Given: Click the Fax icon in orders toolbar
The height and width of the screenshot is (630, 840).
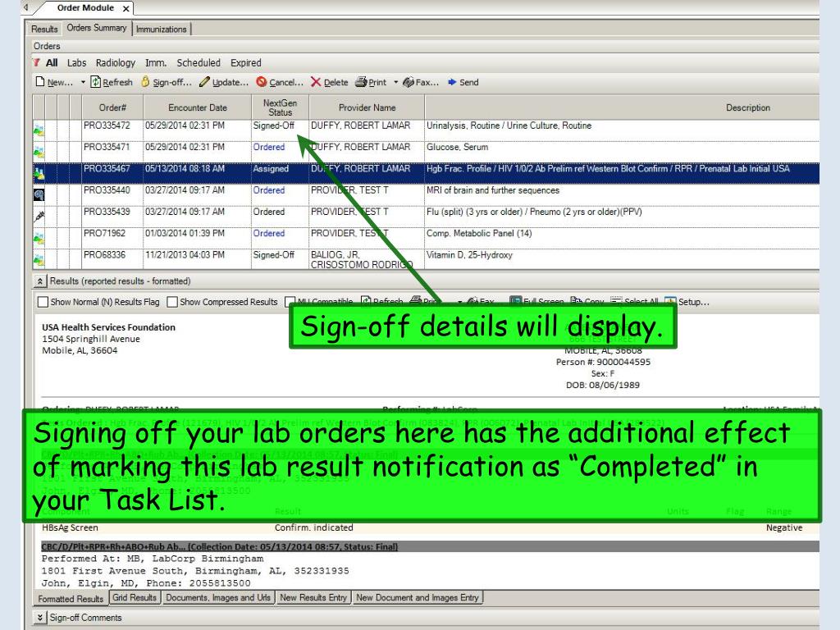Looking at the screenshot, I should click(409, 82).
